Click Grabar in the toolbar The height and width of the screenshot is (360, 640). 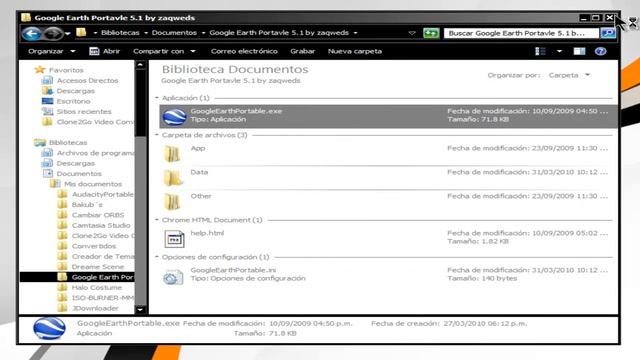pyautogui.click(x=302, y=51)
